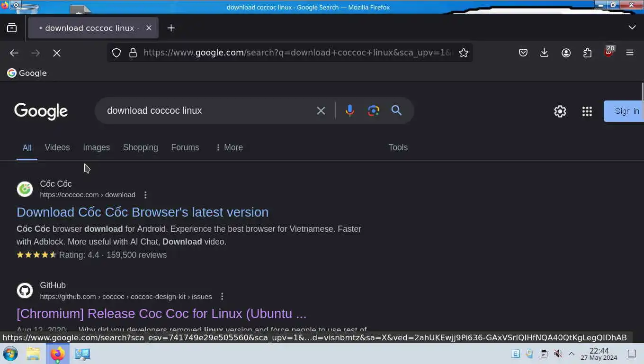This screenshot has width=644, height=364.
Task: Toggle muted volume tray icon
Action: coord(558,354)
